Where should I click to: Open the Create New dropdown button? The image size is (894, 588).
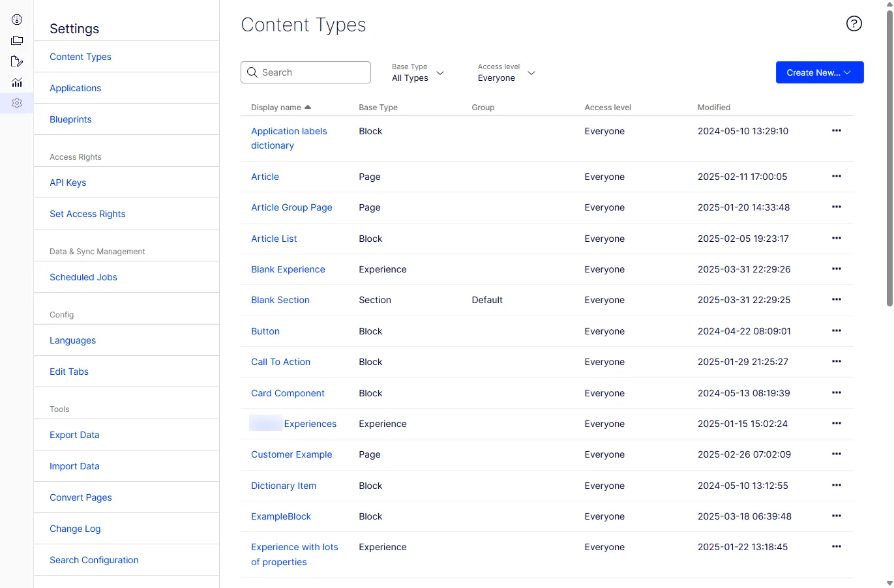click(x=820, y=72)
